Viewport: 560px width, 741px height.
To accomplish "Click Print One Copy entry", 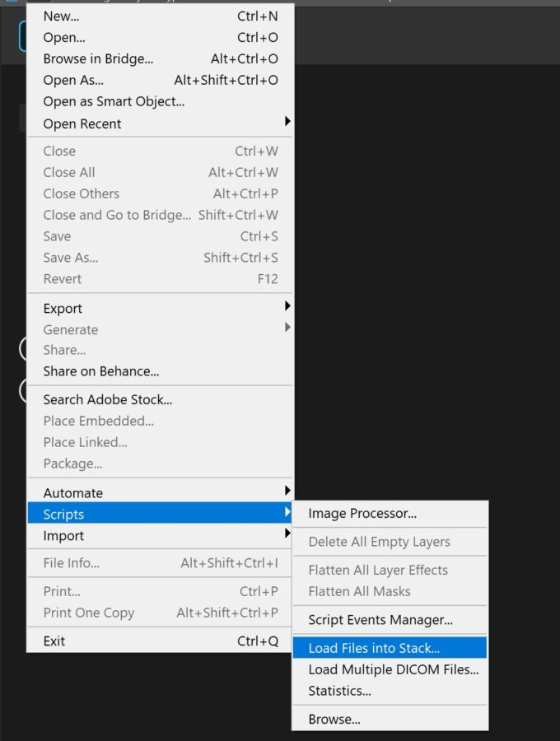I will pos(161,613).
